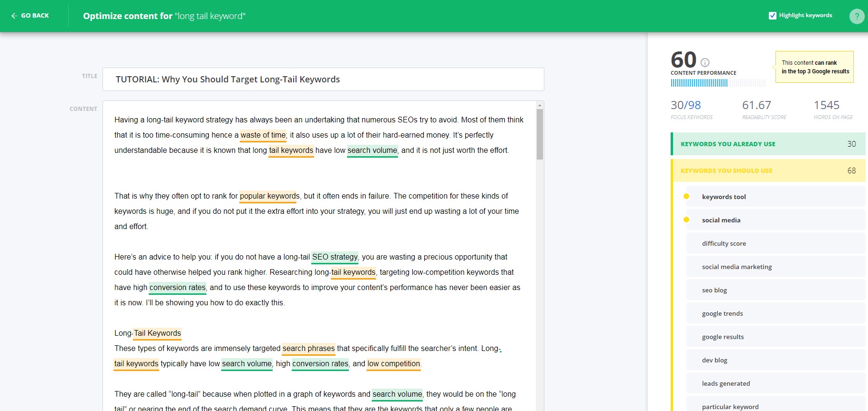The image size is (868, 411).
Task: Click into the title input field
Action: point(323,80)
